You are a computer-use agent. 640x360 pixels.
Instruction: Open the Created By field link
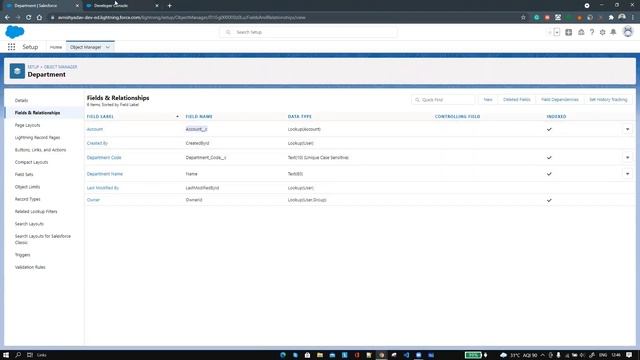pos(97,143)
